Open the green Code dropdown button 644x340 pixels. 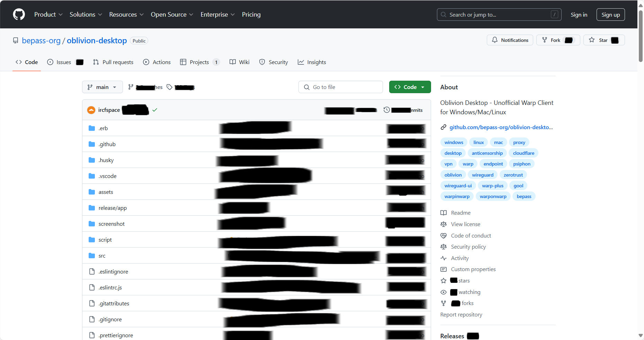click(x=410, y=87)
